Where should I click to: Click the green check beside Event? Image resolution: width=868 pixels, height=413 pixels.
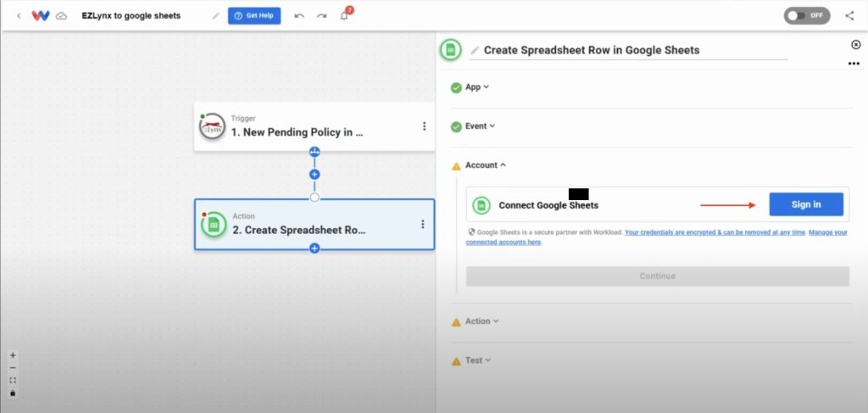[x=456, y=126]
